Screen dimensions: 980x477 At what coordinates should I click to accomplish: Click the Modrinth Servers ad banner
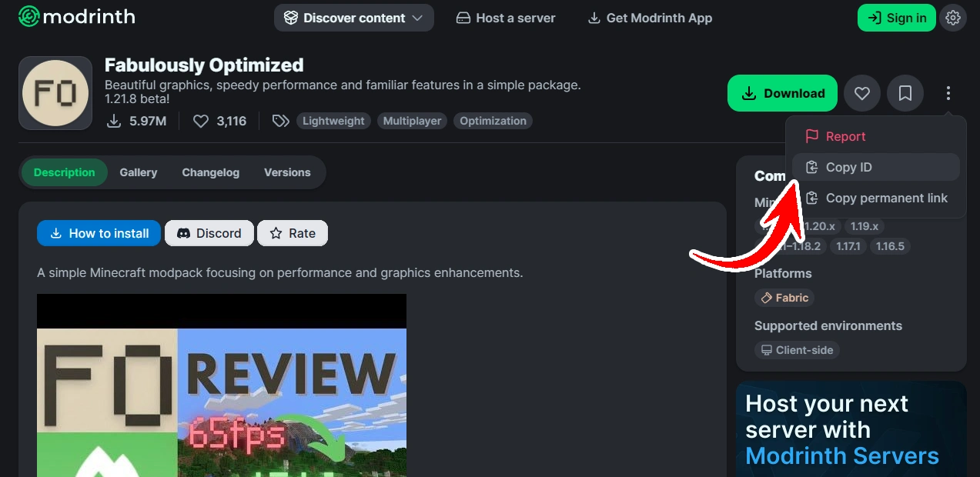851,429
